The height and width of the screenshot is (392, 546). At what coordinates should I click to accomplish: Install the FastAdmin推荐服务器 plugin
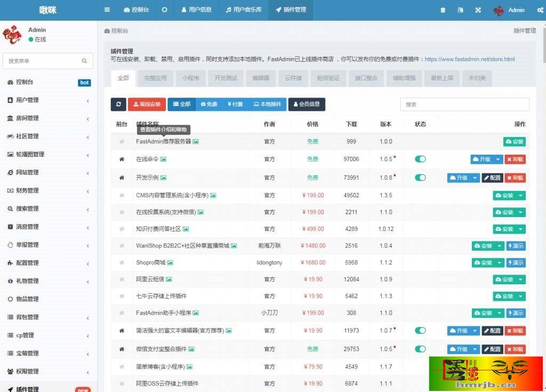click(515, 142)
